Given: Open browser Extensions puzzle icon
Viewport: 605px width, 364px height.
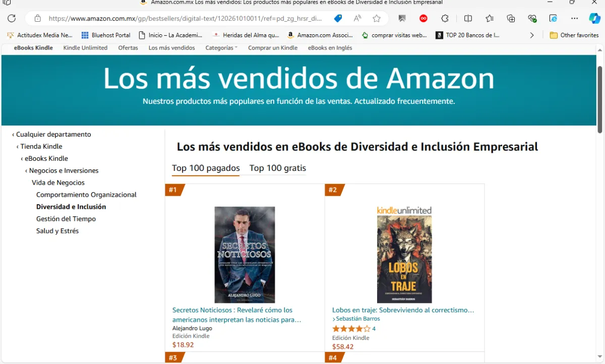Looking at the screenshot, I should (445, 18).
